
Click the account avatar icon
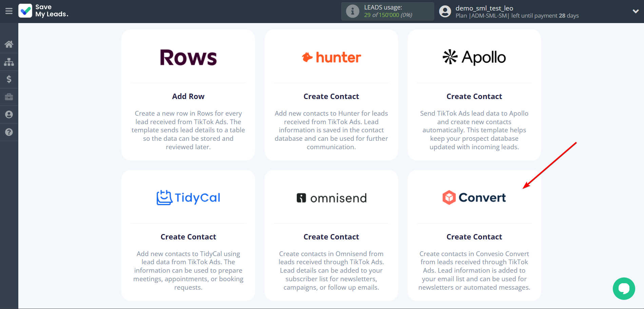point(445,11)
